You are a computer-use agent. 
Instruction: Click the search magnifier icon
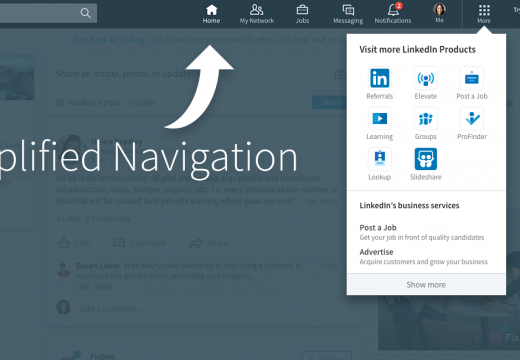[x=85, y=13]
